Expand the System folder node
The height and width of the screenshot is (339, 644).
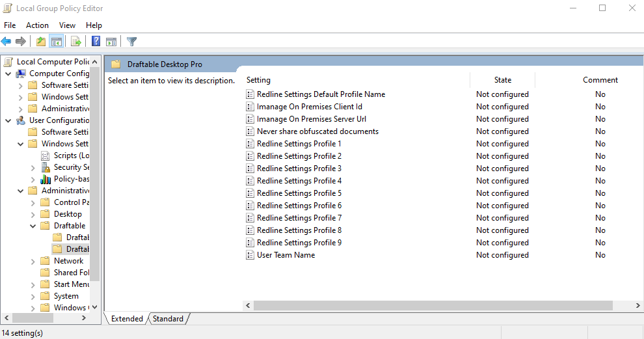[x=33, y=296]
